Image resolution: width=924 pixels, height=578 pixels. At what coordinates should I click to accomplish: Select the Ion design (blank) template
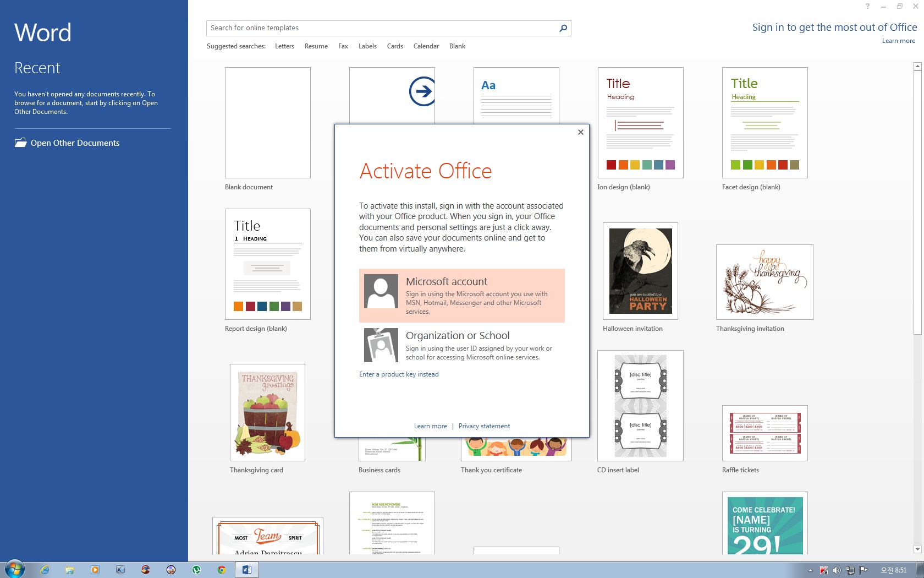pos(641,123)
